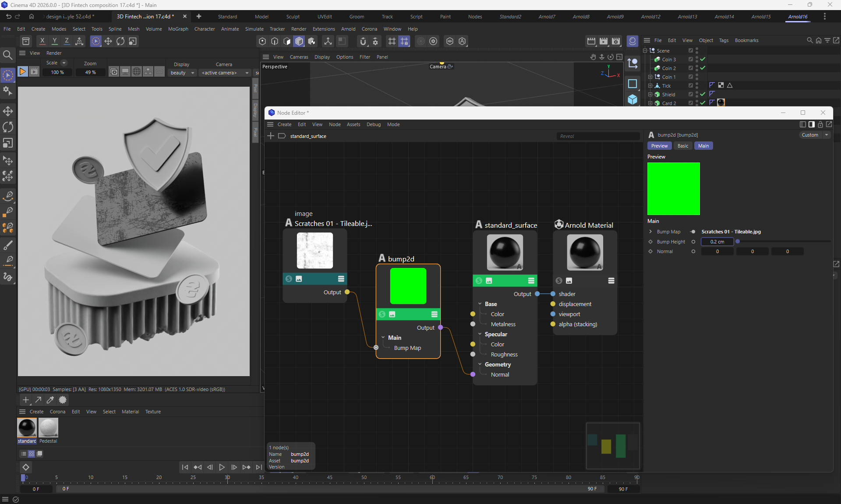Toggle the enable checkmark for Shield object
Image resolution: width=841 pixels, height=504 pixels.
click(x=703, y=94)
